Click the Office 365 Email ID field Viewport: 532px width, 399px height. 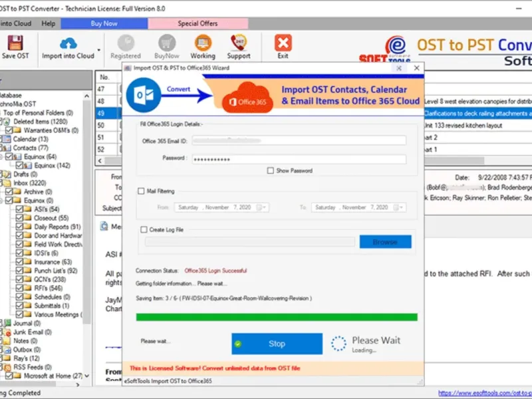[x=299, y=140]
